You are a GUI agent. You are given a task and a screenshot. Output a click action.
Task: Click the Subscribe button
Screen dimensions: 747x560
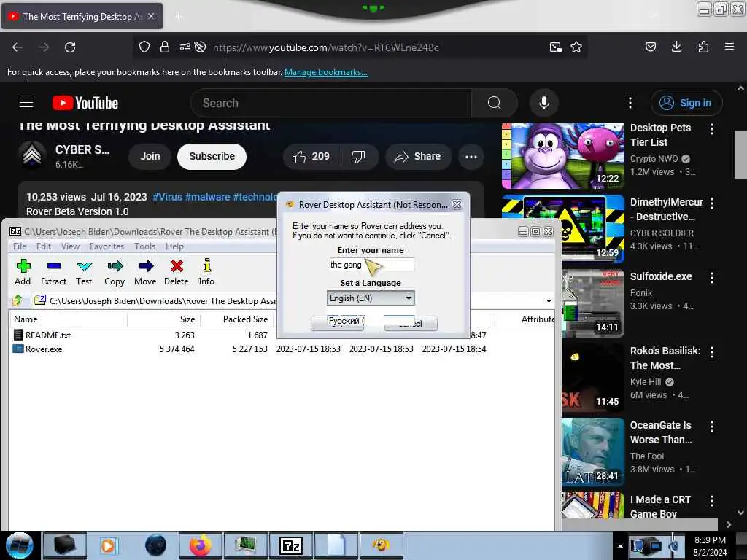[x=212, y=156]
